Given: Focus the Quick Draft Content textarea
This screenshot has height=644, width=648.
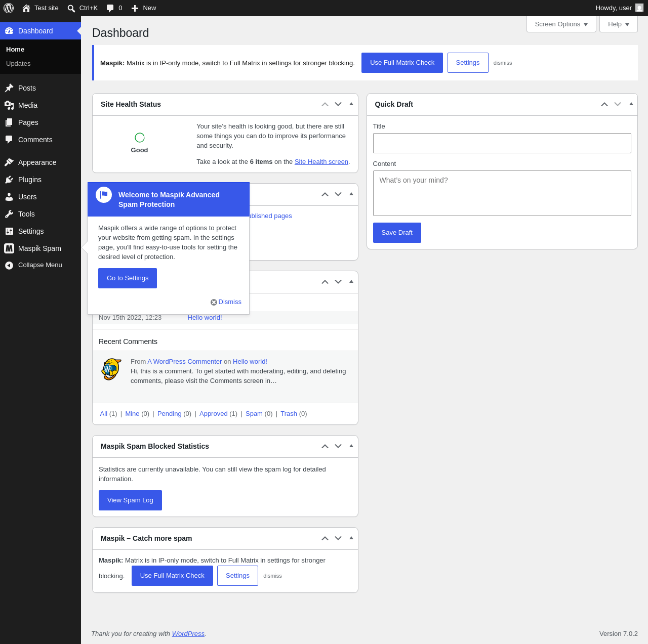Looking at the screenshot, I should point(502,193).
